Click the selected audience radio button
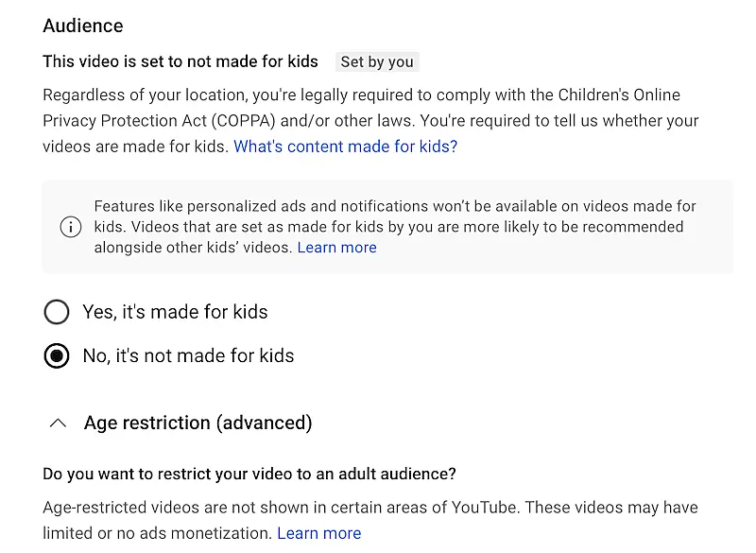 pyautogui.click(x=57, y=356)
